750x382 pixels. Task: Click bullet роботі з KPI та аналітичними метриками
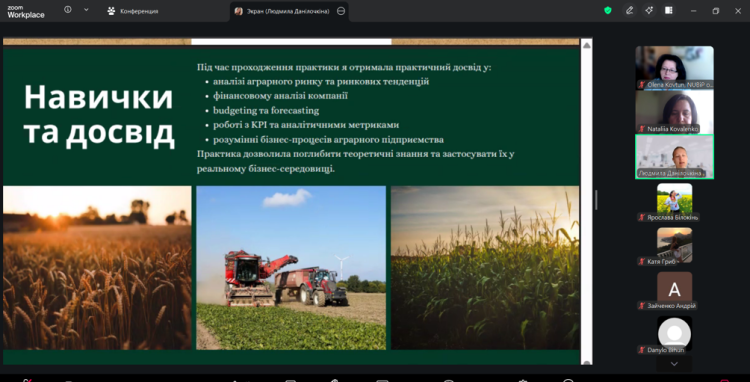(x=306, y=125)
